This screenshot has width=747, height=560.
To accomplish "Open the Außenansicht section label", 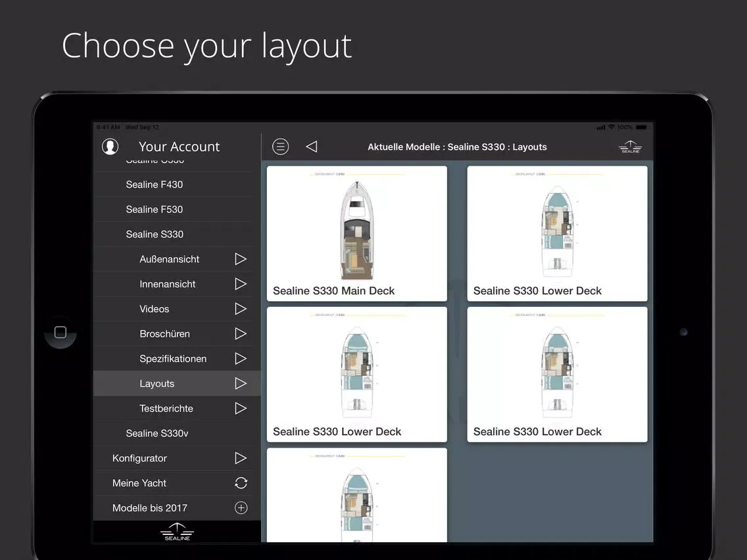I will (170, 259).
